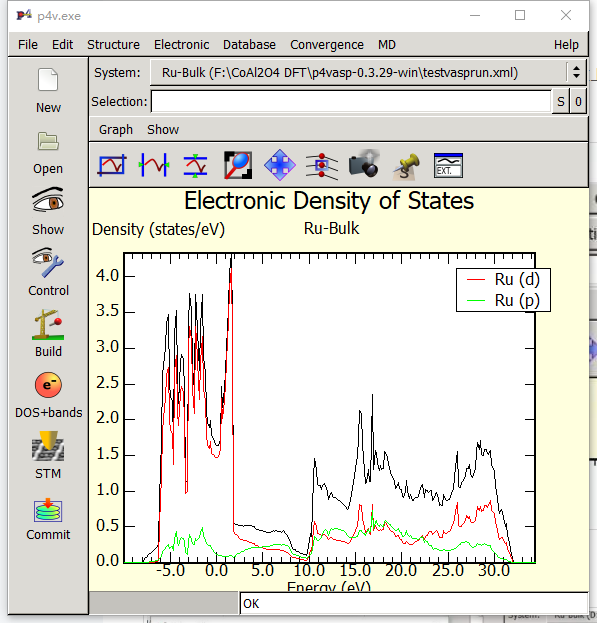Click the magnifier zoom graph tool
This screenshot has height=623, width=597.
238,165
